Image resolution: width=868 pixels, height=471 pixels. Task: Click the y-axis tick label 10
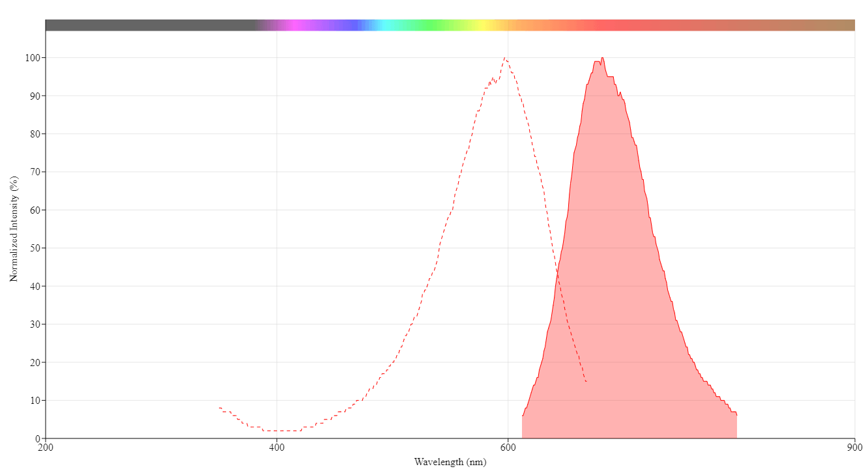tap(35, 401)
